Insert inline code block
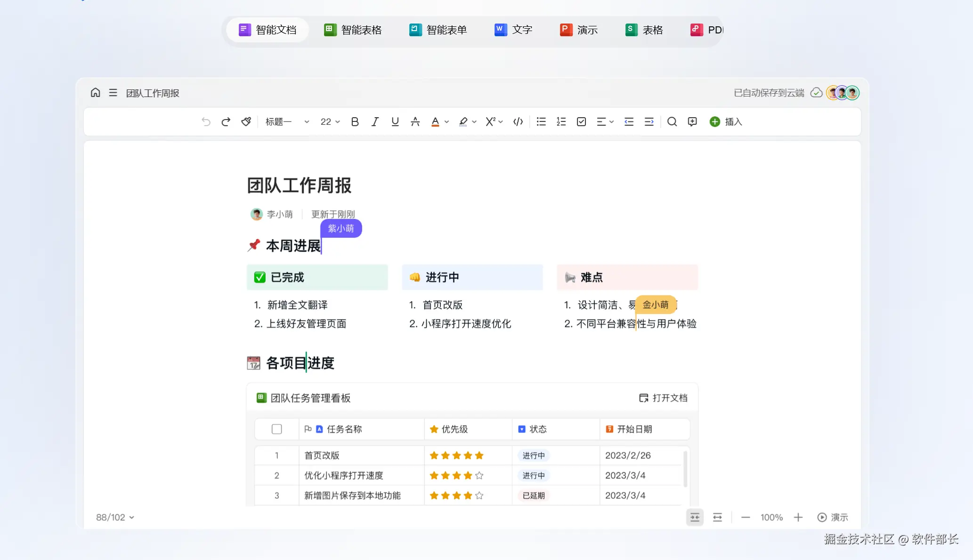 click(x=518, y=122)
